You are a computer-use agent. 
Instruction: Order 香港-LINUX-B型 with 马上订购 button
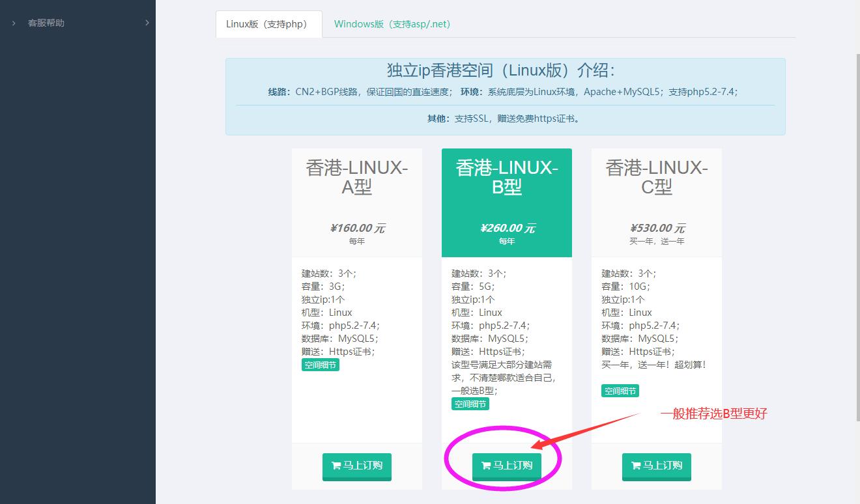[x=507, y=466]
